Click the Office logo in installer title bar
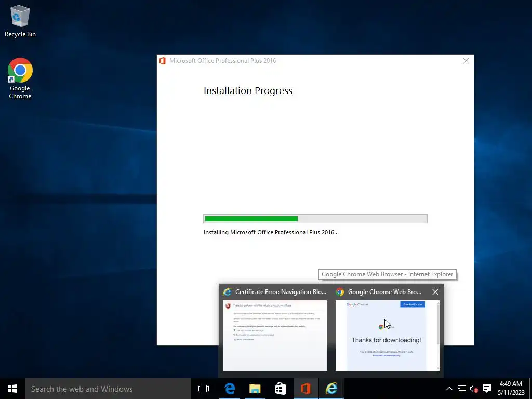This screenshot has width=532, height=399. (163, 61)
